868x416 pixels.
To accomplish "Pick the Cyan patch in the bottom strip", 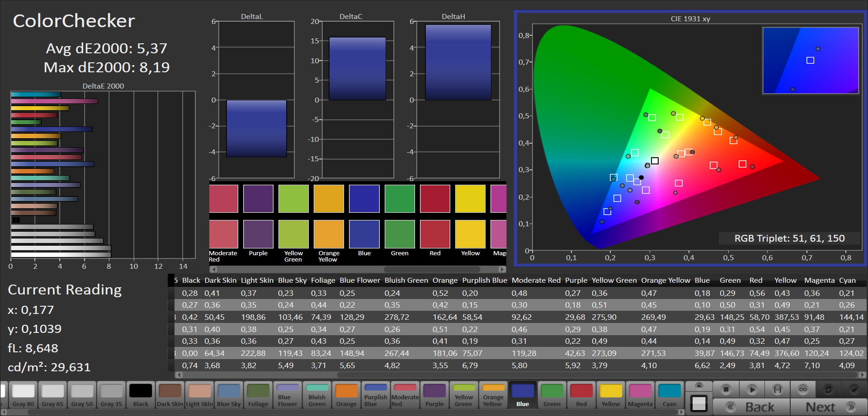I will click(670, 395).
